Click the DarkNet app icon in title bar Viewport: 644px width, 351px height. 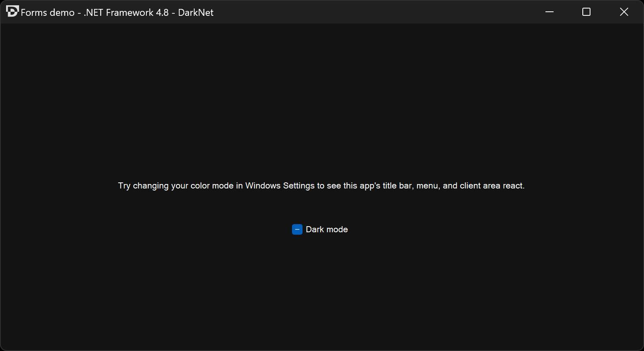[x=12, y=11]
